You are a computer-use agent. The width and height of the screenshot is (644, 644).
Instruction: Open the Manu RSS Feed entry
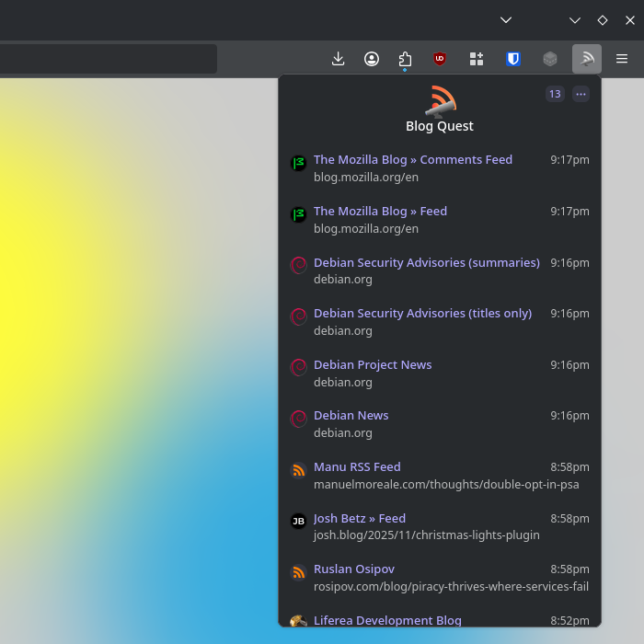click(357, 467)
